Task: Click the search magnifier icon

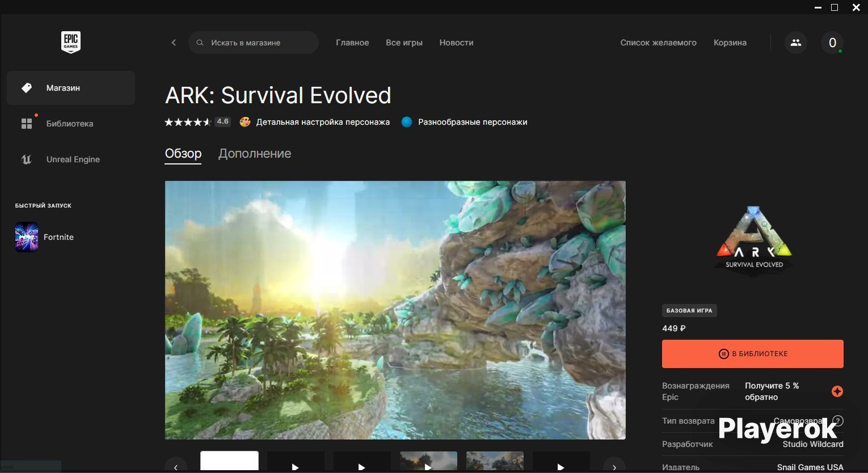Action: coord(200,43)
